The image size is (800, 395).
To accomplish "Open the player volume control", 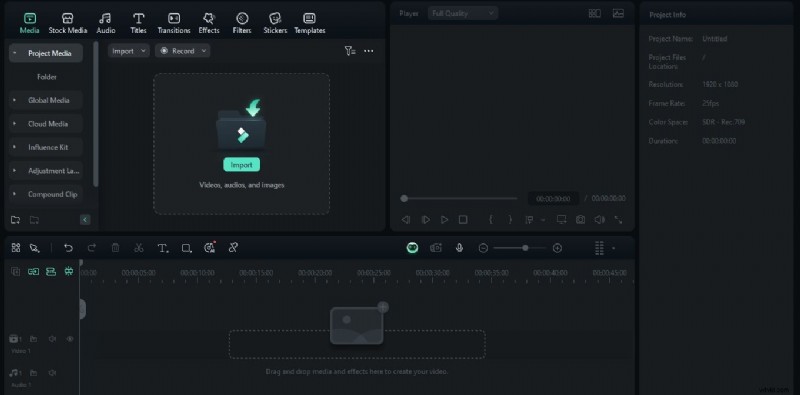I will (x=599, y=219).
